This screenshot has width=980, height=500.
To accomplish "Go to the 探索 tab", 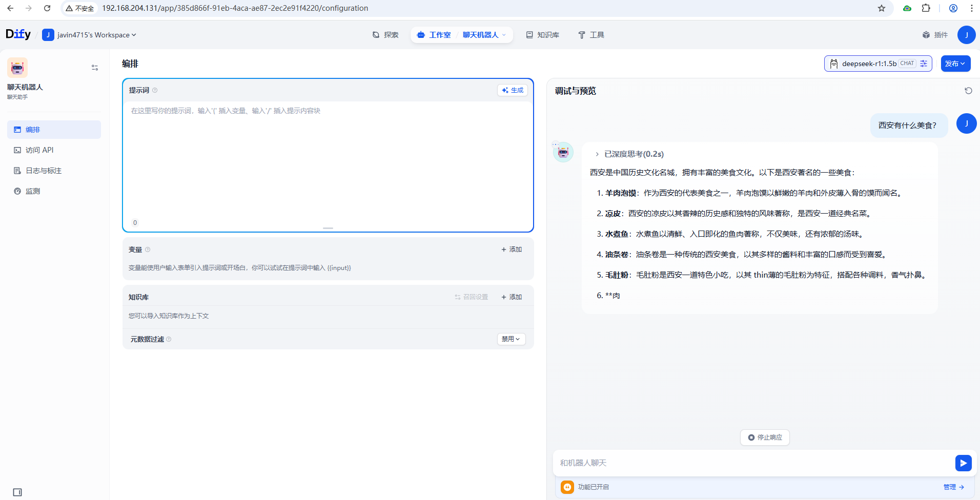I will tap(385, 35).
